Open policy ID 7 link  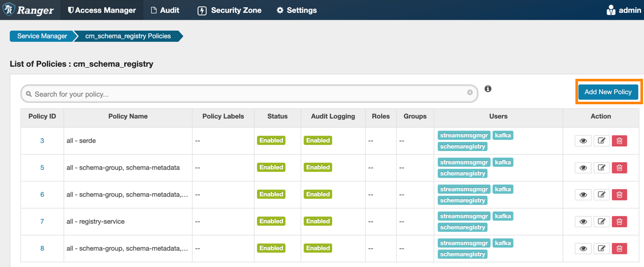click(x=42, y=222)
